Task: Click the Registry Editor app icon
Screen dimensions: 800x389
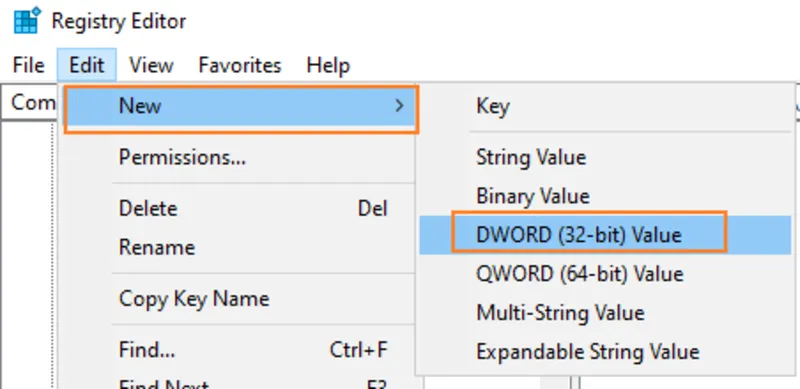Action: coord(27,21)
